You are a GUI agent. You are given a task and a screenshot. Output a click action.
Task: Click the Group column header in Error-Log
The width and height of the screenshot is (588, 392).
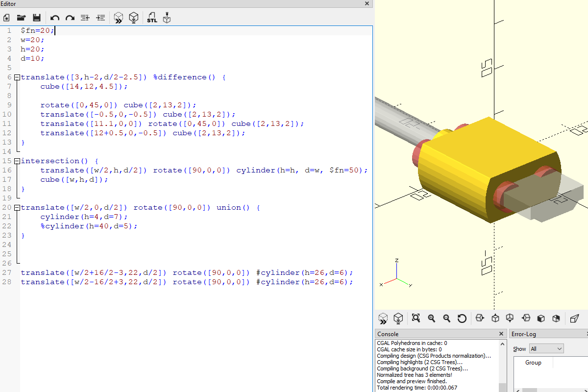[x=533, y=363]
